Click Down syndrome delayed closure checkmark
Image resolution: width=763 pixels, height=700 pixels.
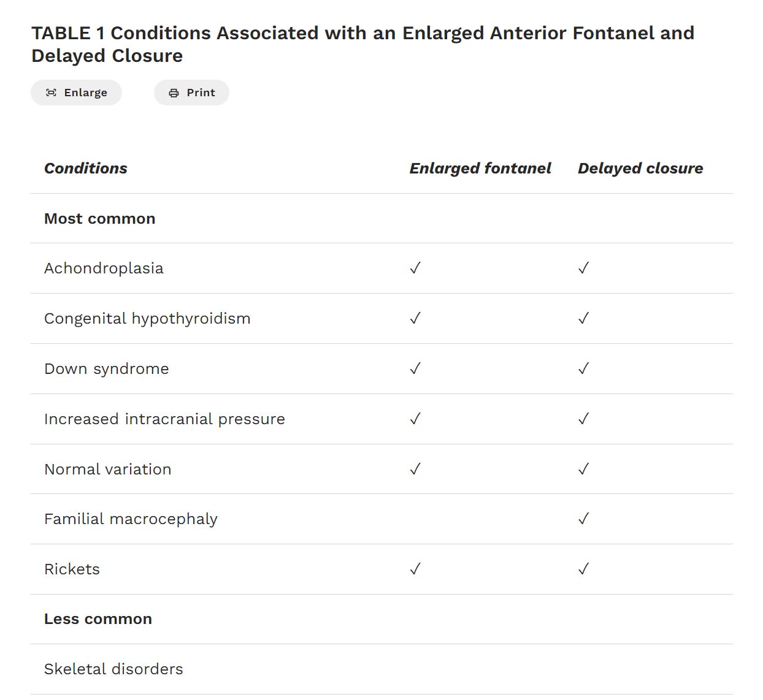583,368
